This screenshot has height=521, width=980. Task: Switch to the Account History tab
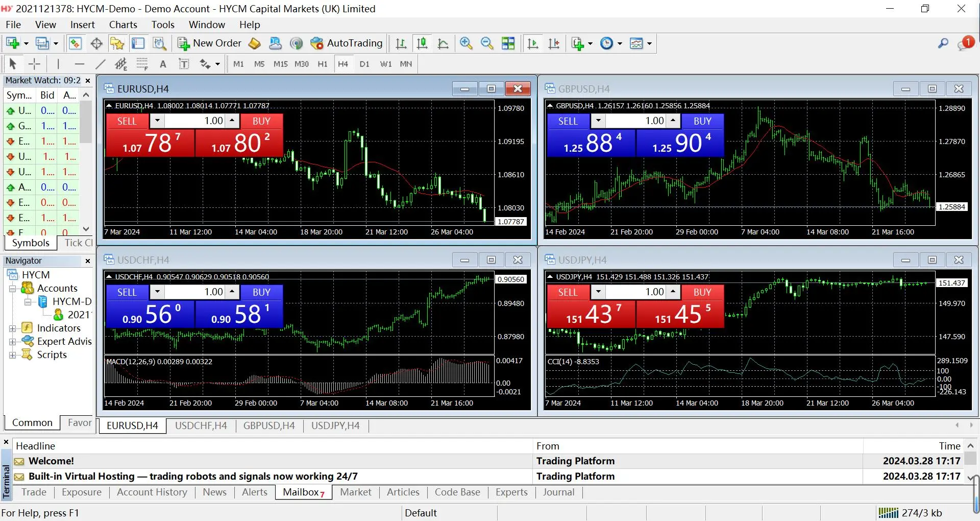tap(152, 492)
